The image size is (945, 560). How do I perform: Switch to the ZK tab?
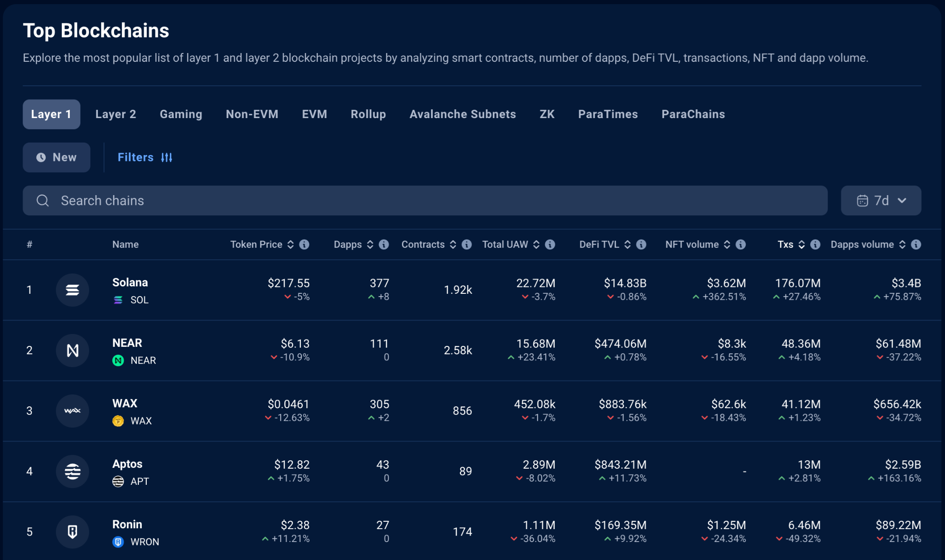547,114
